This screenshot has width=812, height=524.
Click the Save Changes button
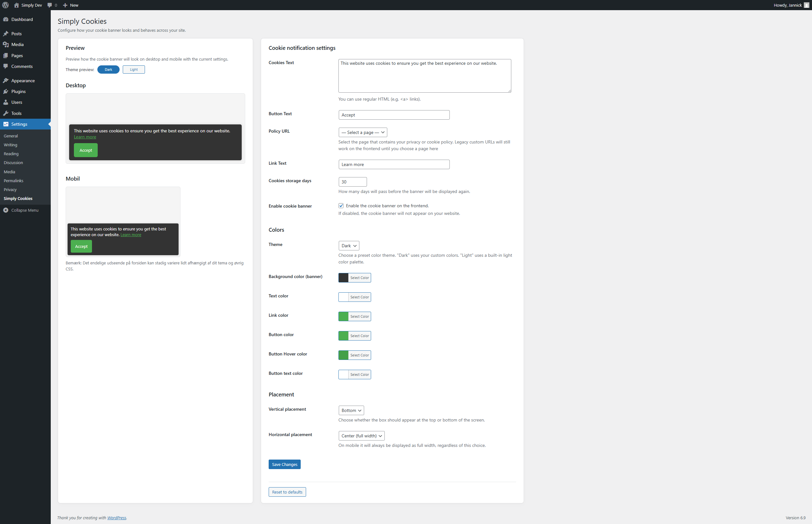pos(284,464)
